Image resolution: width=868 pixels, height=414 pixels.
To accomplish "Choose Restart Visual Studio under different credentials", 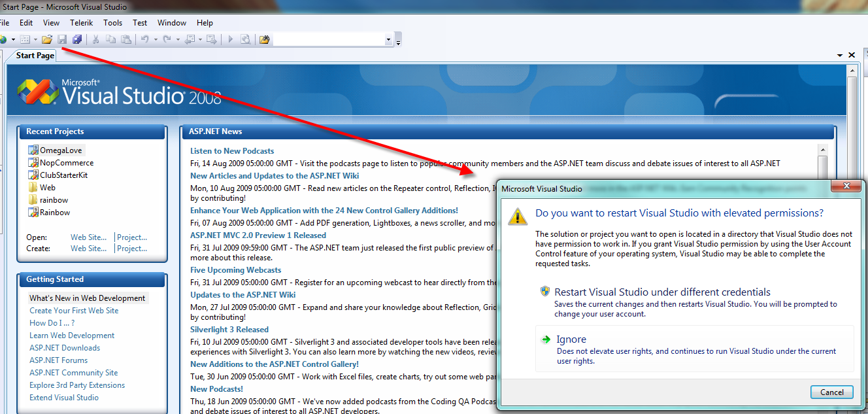I will click(x=694, y=302).
